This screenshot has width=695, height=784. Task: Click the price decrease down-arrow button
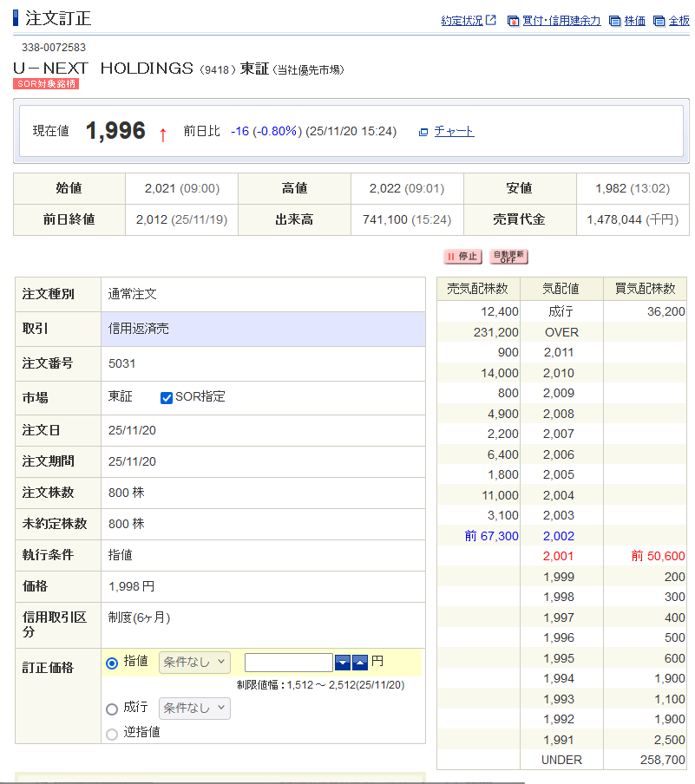(x=343, y=663)
